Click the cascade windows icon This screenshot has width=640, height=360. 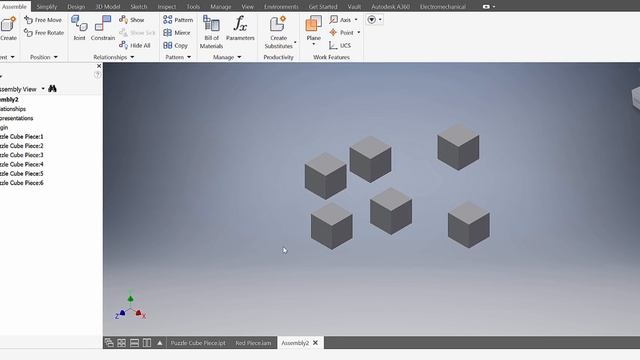coord(109,343)
